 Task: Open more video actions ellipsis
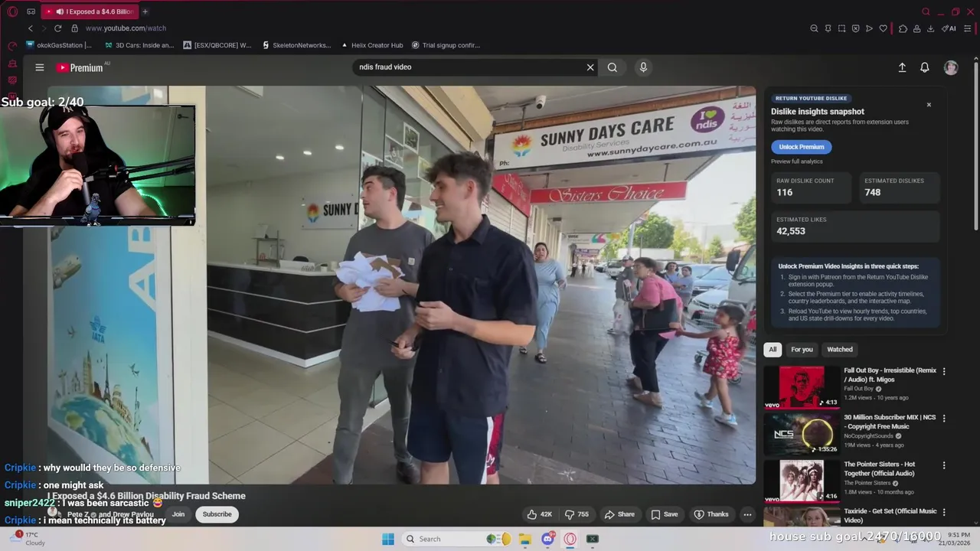(x=747, y=514)
